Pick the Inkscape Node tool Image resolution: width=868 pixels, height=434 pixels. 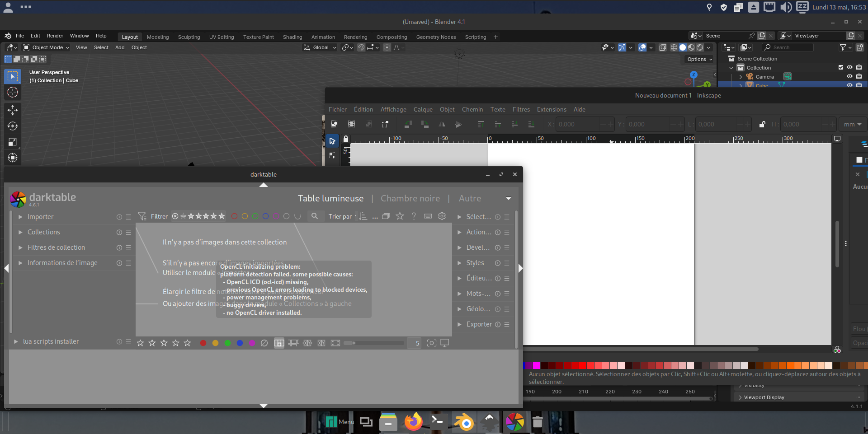click(332, 155)
